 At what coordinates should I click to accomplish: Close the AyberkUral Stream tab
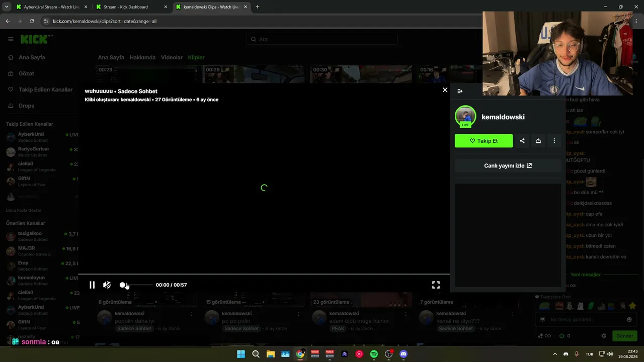coord(86,7)
